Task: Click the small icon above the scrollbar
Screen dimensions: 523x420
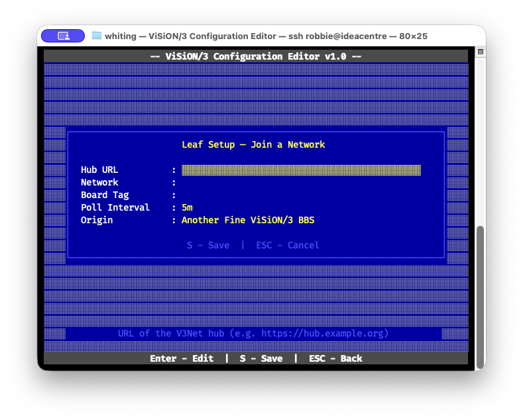Action: click(x=481, y=52)
